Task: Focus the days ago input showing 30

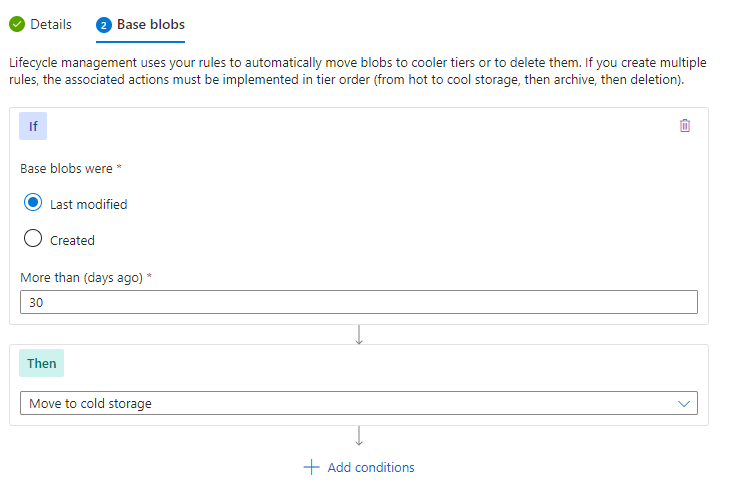Action: point(358,302)
